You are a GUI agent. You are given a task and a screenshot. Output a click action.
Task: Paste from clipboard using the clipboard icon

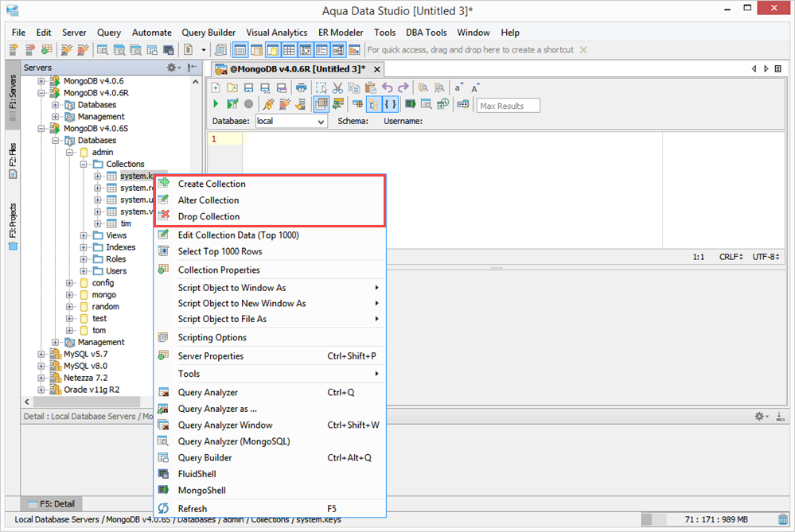click(x=371, y=87)
